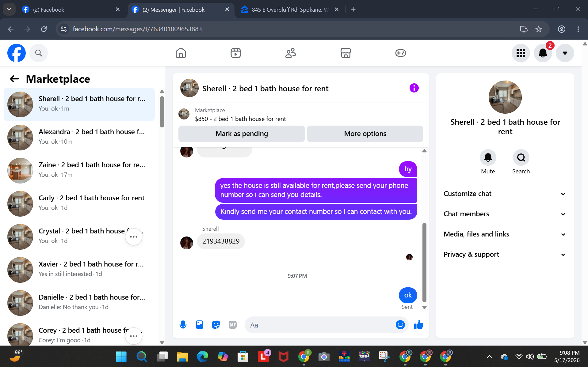Open a new browser tab
The image size is (588, 367).
[353, 9]
